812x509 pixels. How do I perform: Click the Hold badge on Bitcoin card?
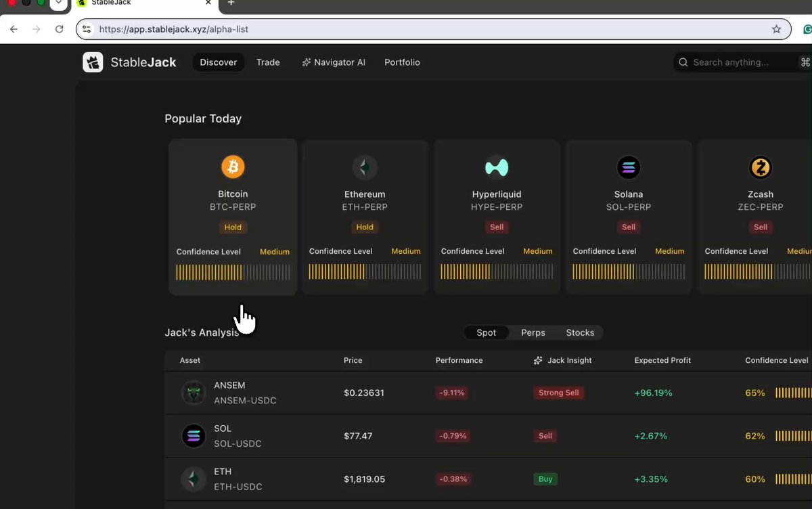233,227
